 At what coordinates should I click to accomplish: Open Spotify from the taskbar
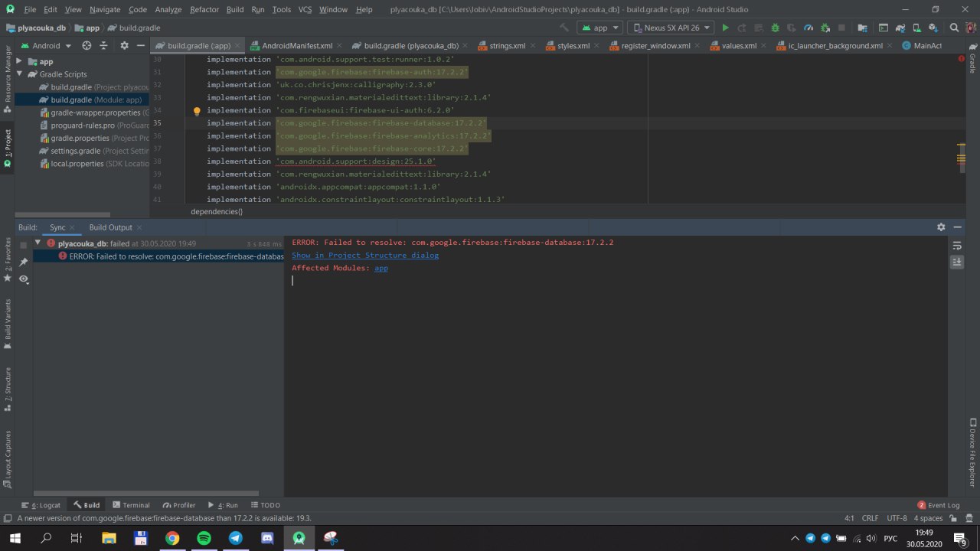pos(204,538)
